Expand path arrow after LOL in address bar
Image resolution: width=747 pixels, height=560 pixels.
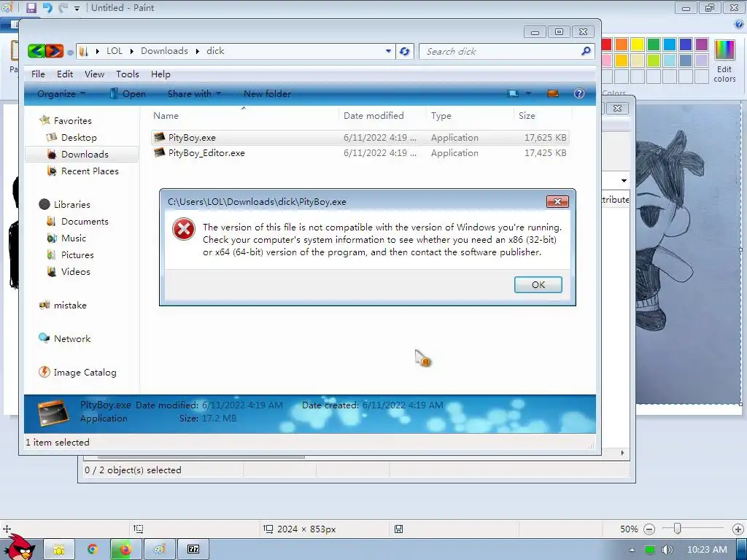pyautogui.click(x=131, y=51)
